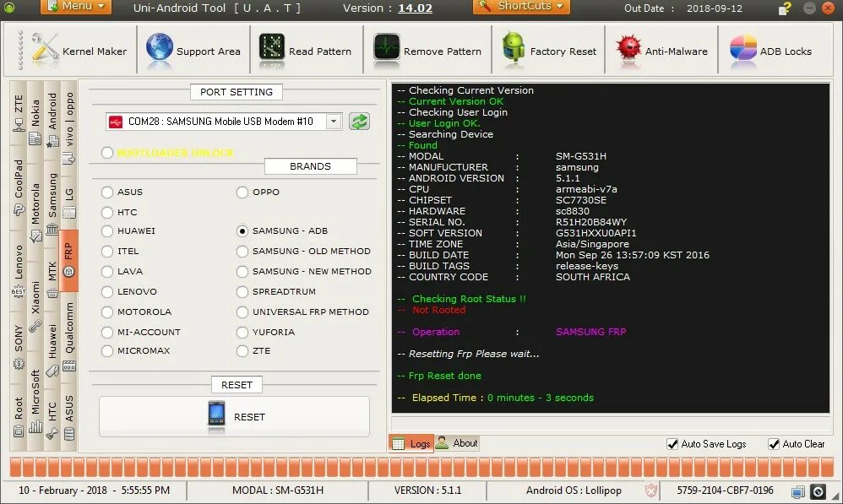
Task: Open the Root side tab
Action: tap(19, 416)
